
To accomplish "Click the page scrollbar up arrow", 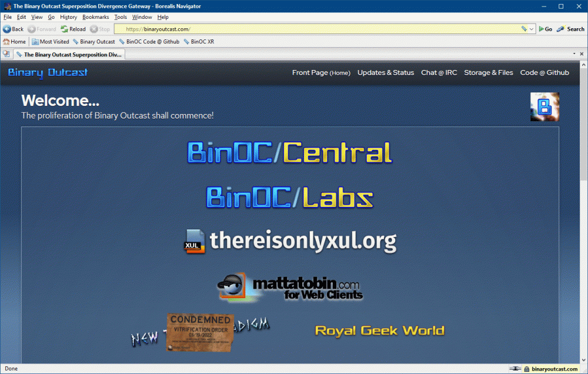I will tap(584, 65).
